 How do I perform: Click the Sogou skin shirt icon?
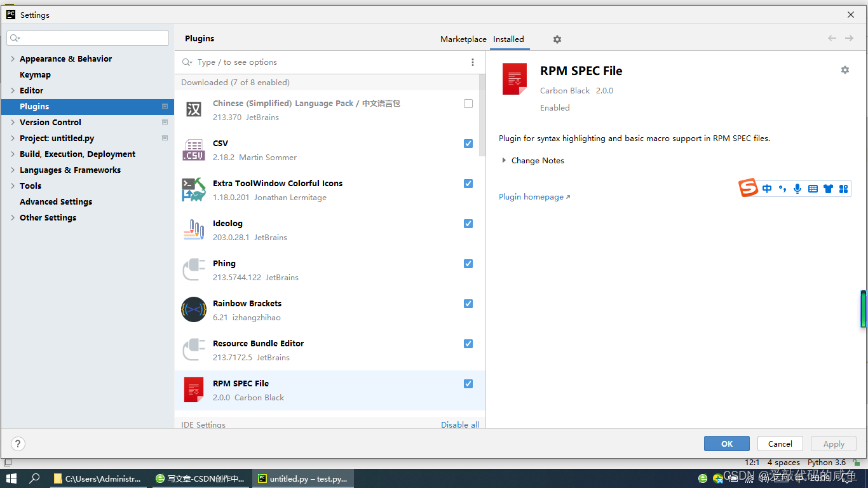[x=828, y=189]
